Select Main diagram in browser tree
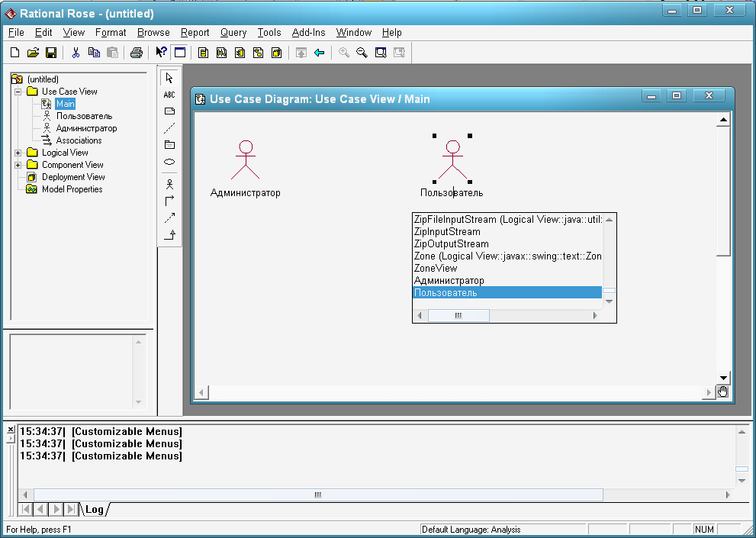Viewport: 756px width, 538px height. point(65,104)
